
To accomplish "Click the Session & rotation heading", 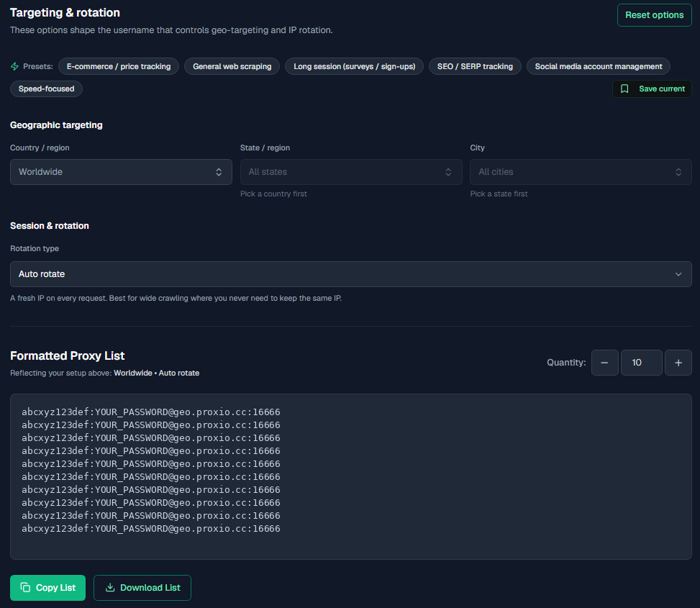I will (50, 226).
